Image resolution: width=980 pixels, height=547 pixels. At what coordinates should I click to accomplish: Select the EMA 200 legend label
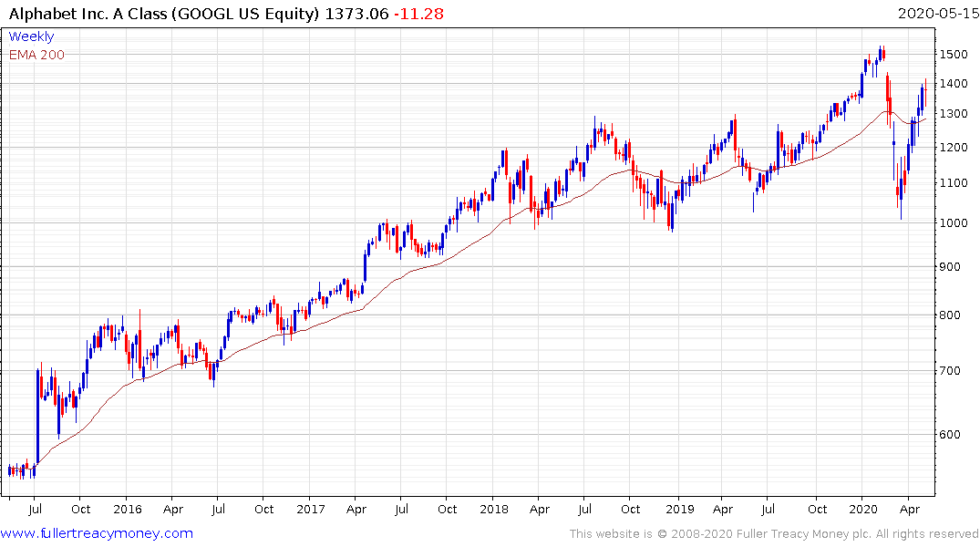[36, 55]
